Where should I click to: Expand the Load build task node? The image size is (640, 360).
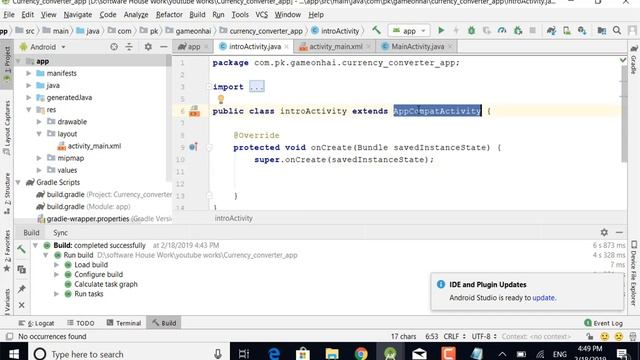coord(56,264)
